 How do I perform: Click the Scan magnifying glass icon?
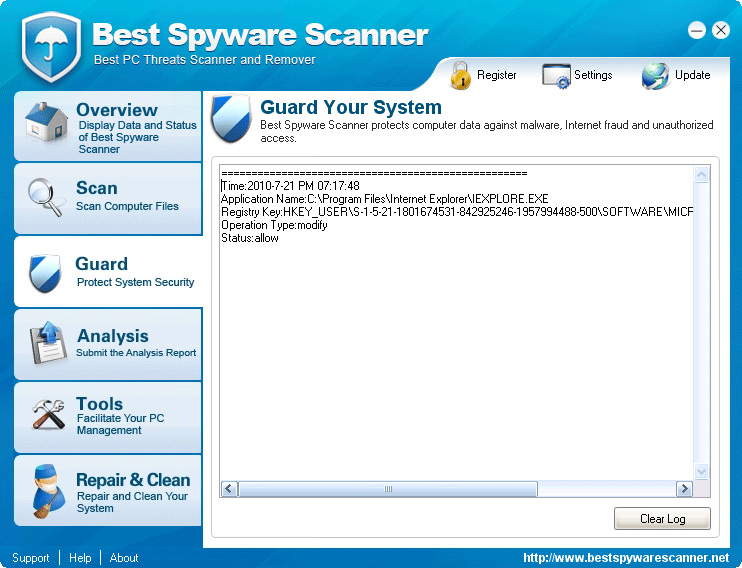46,197
